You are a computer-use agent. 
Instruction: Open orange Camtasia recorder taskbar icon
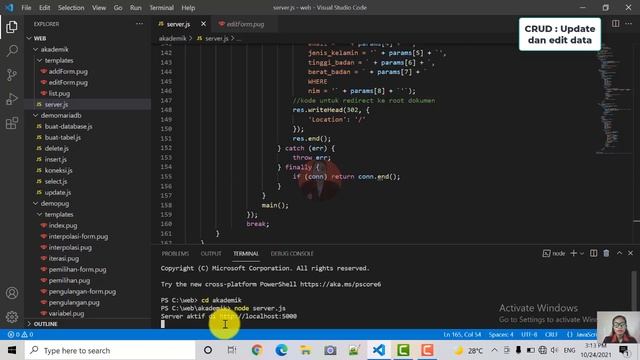click(427, 350)
